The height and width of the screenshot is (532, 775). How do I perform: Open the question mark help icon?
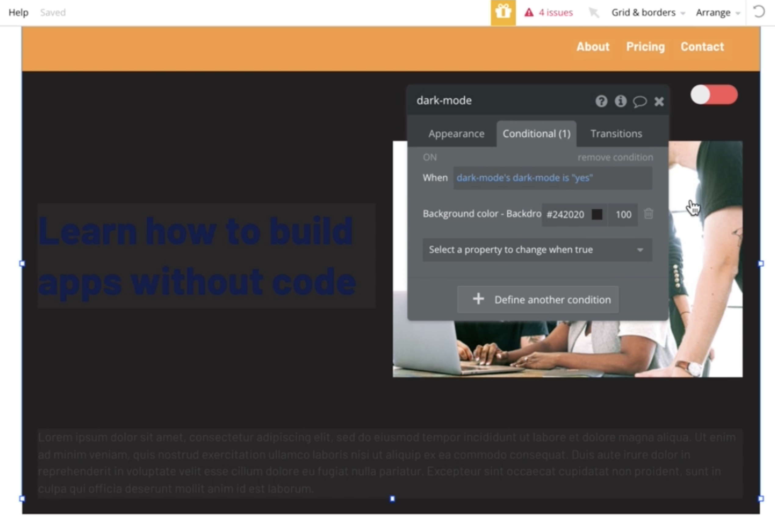coord(601,101)
